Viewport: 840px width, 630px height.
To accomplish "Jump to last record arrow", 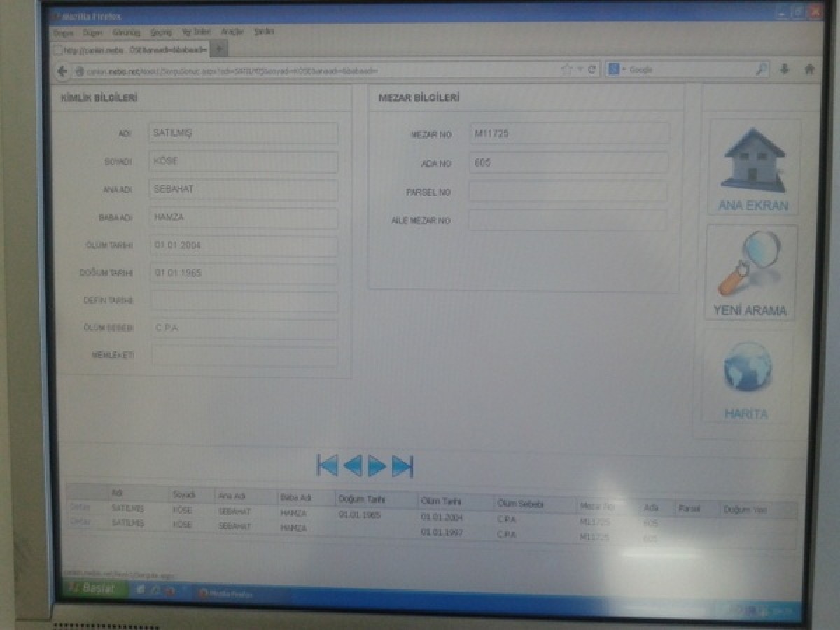I will click(402, 466).
